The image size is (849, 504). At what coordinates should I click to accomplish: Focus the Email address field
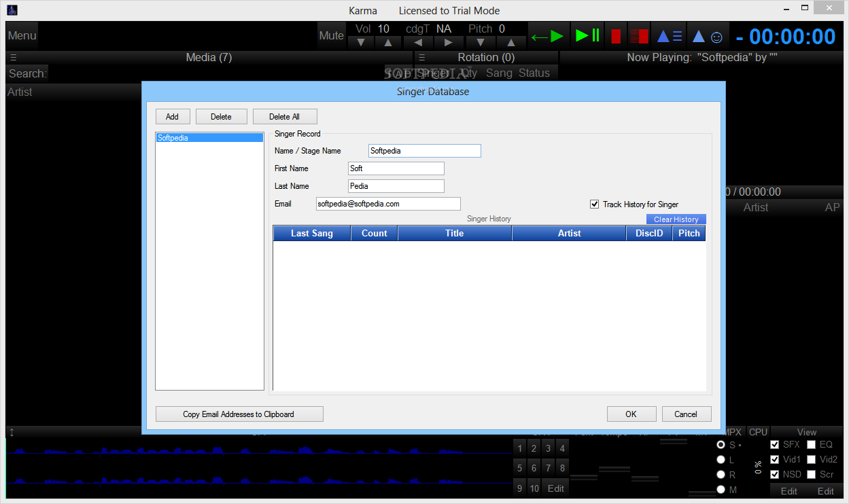(388, 204)
